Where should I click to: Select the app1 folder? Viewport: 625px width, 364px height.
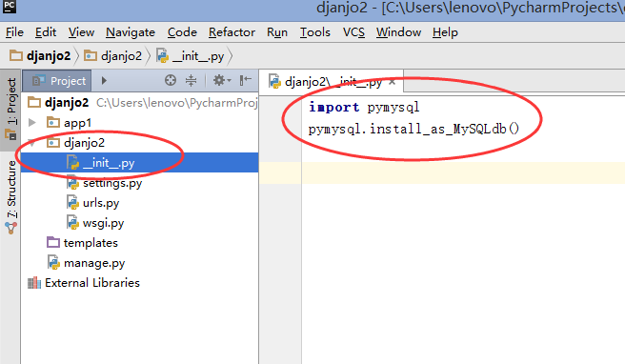tap(77, 123)
